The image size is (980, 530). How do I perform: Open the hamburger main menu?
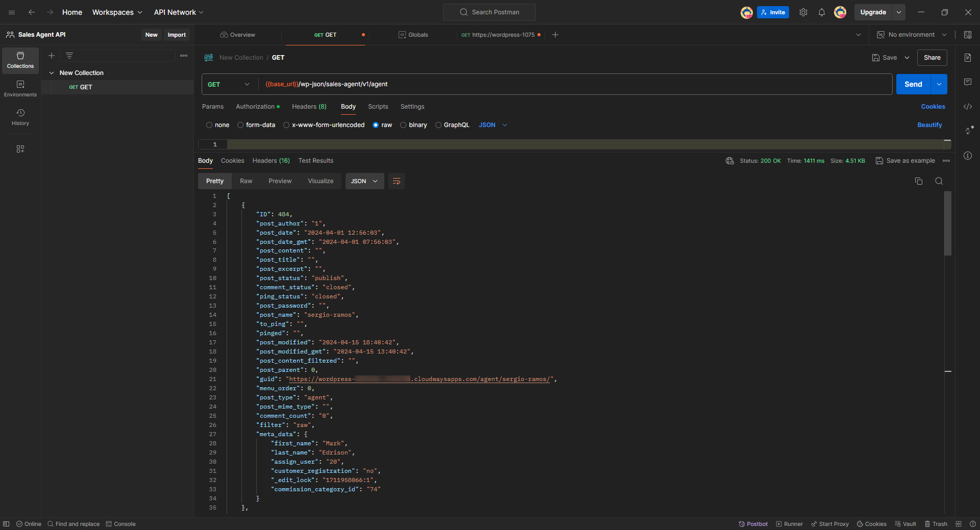(12, 12)
